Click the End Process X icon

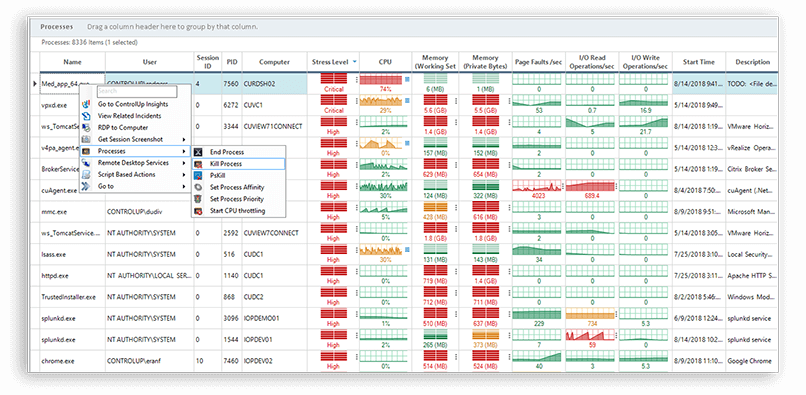(x=198, y=152)
